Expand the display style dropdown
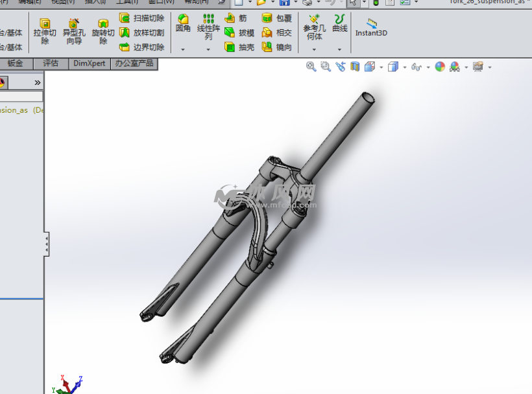This screenshot has height=394, width=532. coord(404,67)
